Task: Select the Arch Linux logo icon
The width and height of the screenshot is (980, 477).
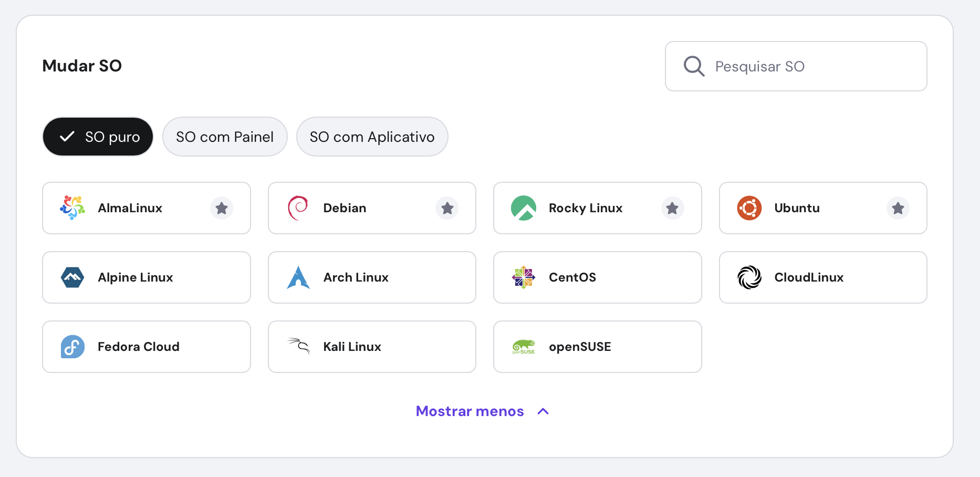Action: (298, 277)
